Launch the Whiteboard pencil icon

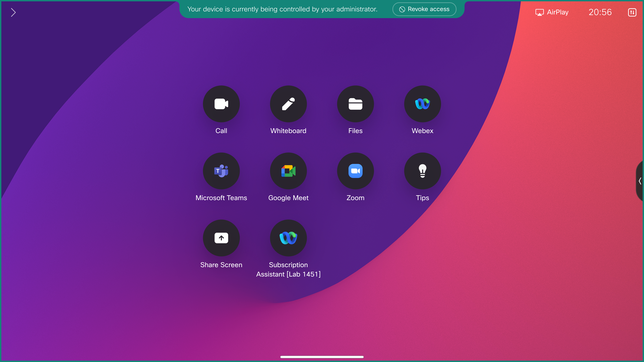288,104
